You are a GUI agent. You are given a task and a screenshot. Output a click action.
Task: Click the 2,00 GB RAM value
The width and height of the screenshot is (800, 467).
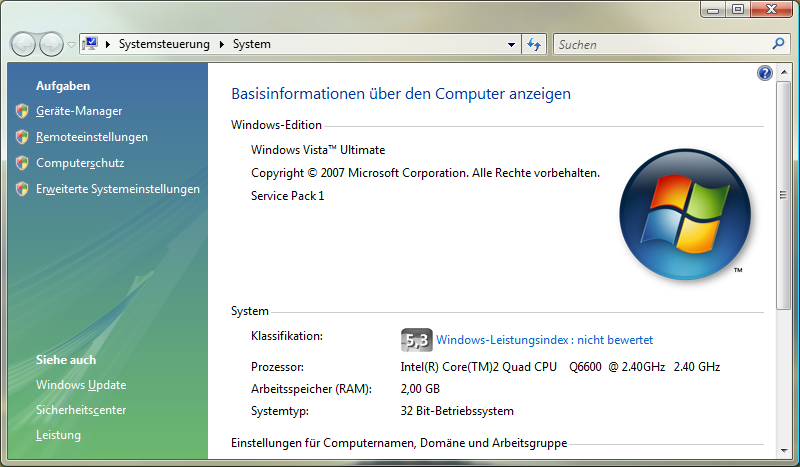[x=420, y=389]
